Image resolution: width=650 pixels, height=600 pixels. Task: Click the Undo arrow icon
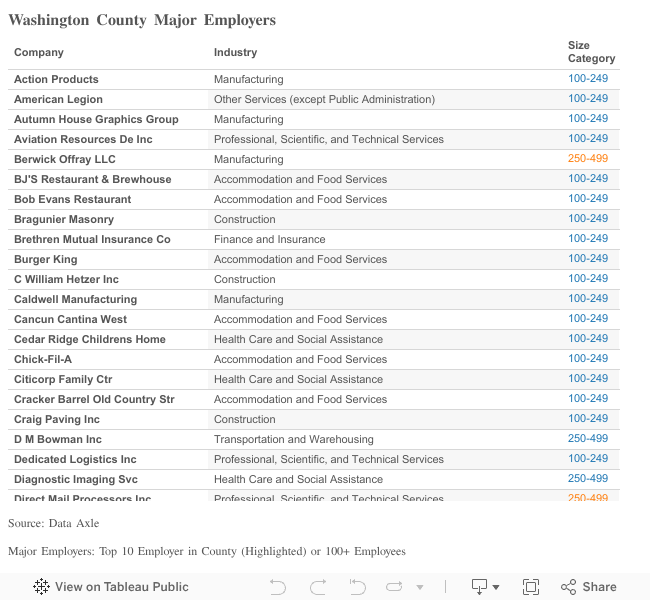(278, 587)
